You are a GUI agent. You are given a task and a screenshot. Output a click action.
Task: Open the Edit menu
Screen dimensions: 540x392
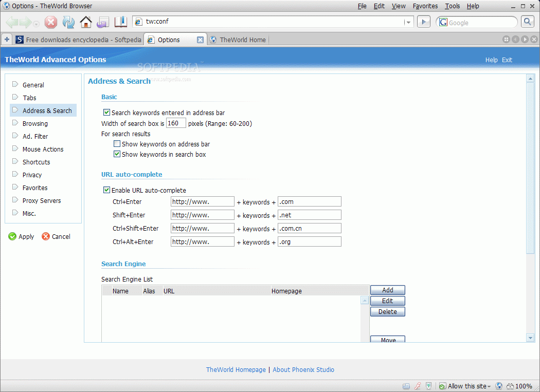379,6
